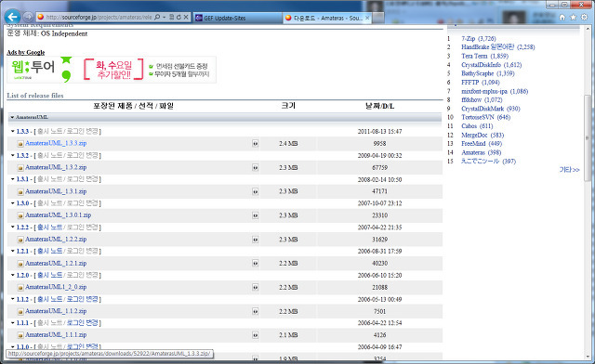Screen dimensions: 595x364
Task: Click the info icon for AmaterasUML_1.2.1.zip
Action: 256,263
